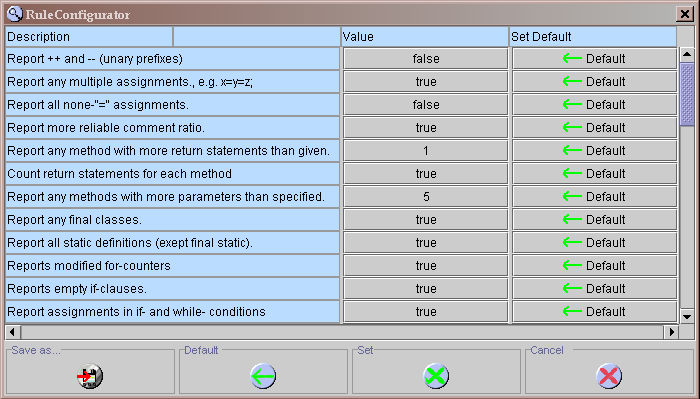Select 'Report all none-"=" assignments.' description
The image size is (700, 399).
(98, 105)
